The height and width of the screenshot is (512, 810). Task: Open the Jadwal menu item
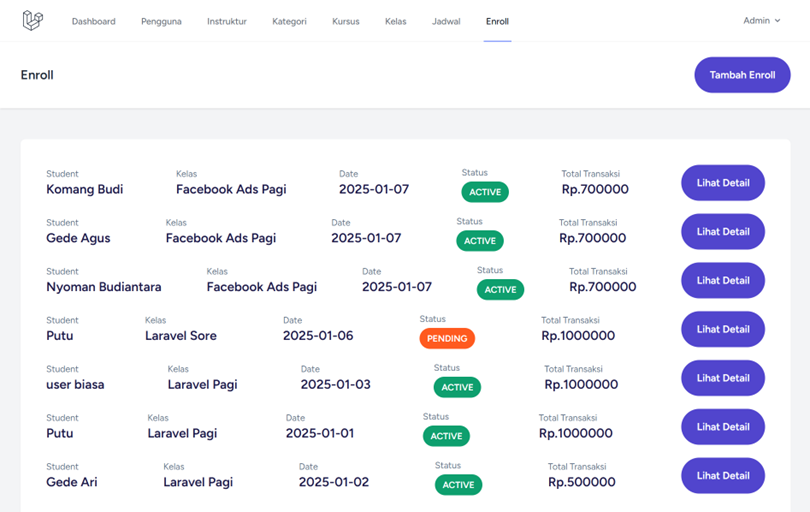(x=446, y=21)
